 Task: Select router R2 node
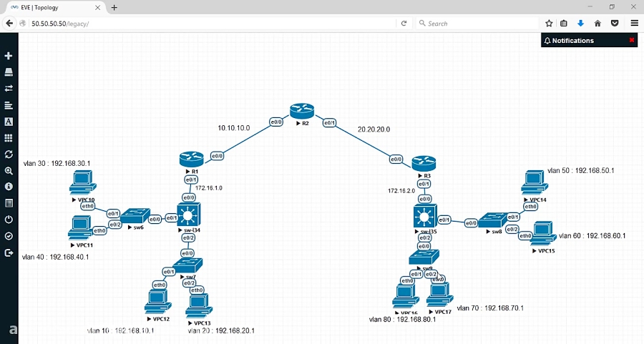pyautogui.click(x=302, y=111)
